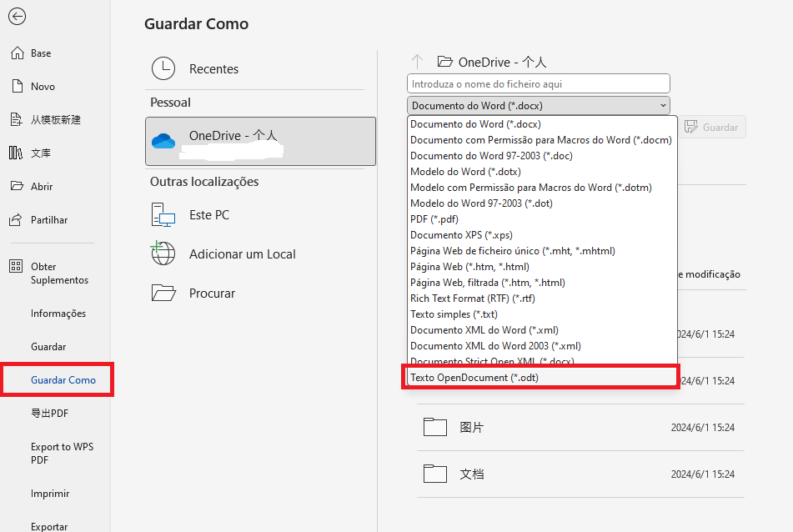Image resolution: width=793 pixels, height=532 pixels.
Task: Select Documento XML do Word 2003 option
Action: pos(542,346)
